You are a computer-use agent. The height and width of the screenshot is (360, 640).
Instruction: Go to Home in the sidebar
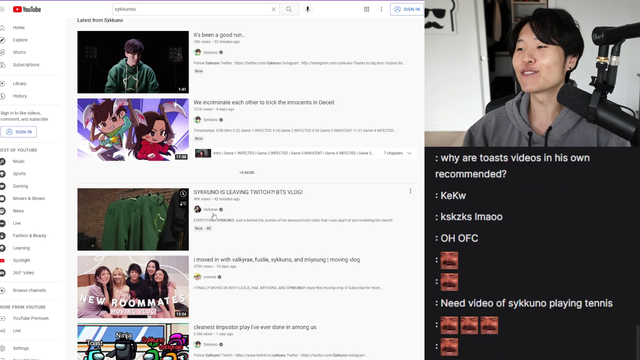[18, 28]
